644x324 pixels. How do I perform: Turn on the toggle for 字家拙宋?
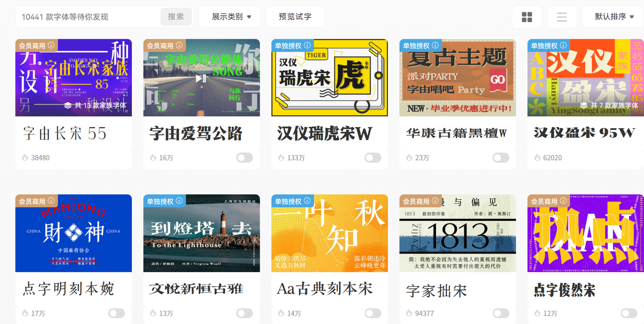[501, 313]
